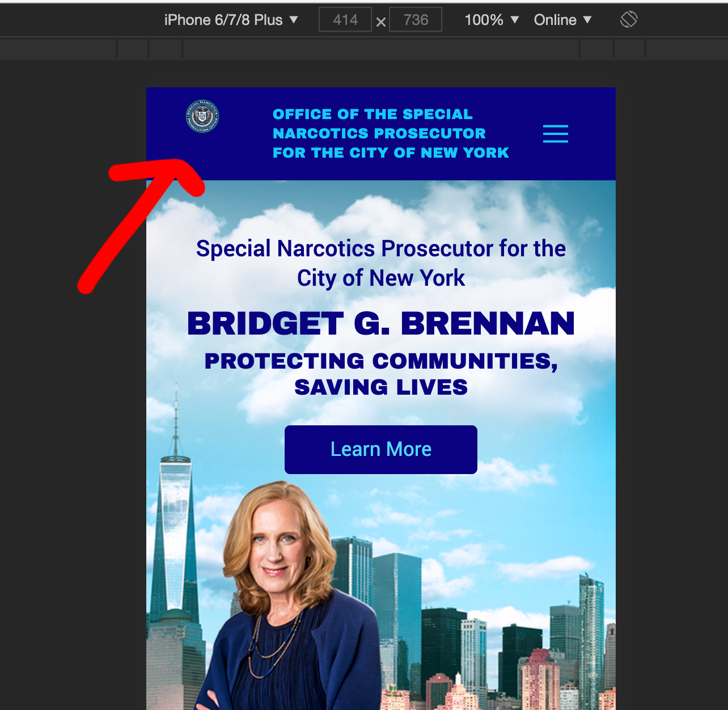
Task: Open the hamburger navigation menu
Action: [x=556, y=134]
